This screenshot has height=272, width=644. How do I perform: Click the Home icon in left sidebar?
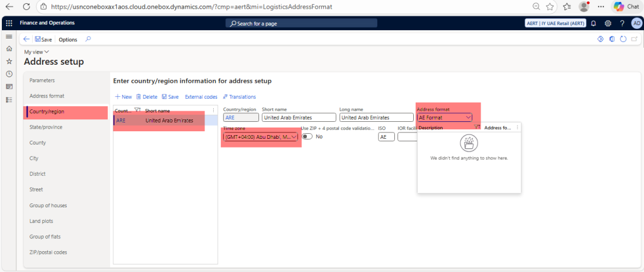[x=9, y=48]
